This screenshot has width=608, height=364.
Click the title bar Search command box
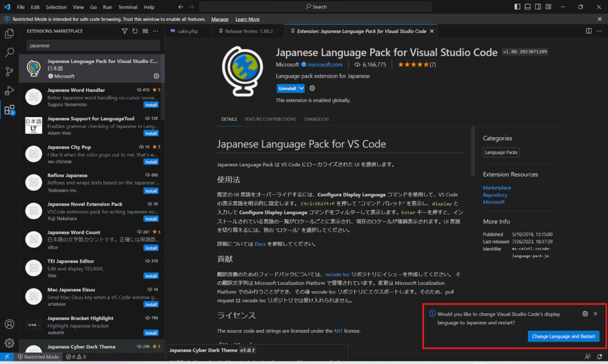[315, 7]
